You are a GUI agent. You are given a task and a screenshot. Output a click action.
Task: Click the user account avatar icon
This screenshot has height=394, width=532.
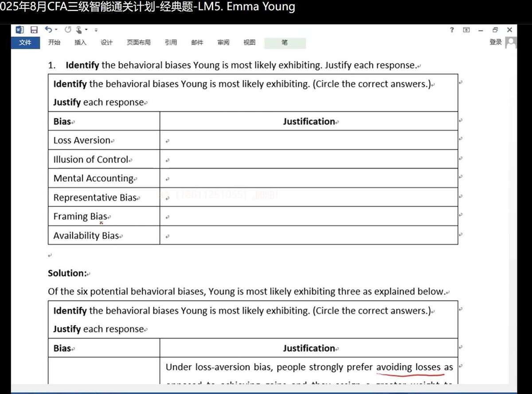511,43
